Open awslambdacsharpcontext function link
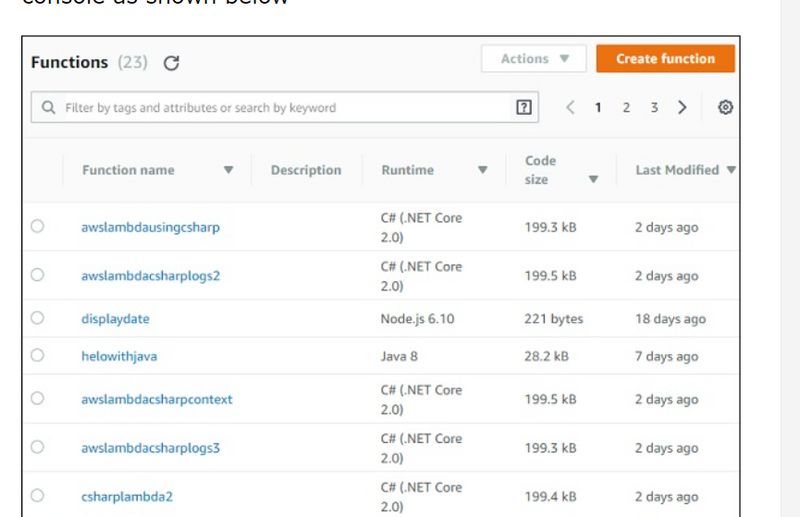Image resolution: width=800 pixels, height=517 pixels. coord(156,399)
